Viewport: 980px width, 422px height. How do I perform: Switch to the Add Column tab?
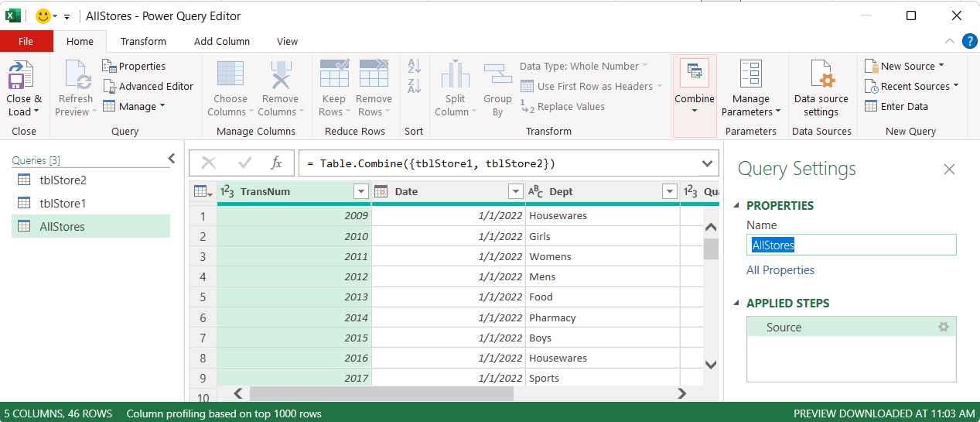pos(222,41)
